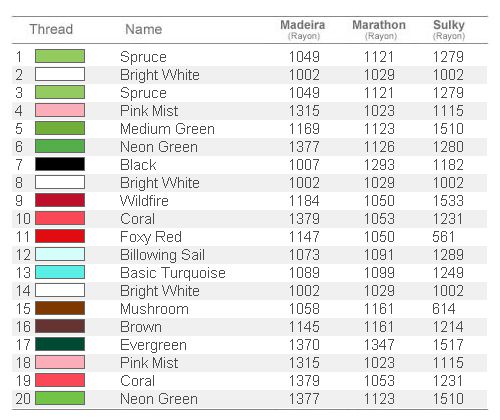
Task: Select the Evergreen dark green swatch
Action: click(x=60, y=344)
